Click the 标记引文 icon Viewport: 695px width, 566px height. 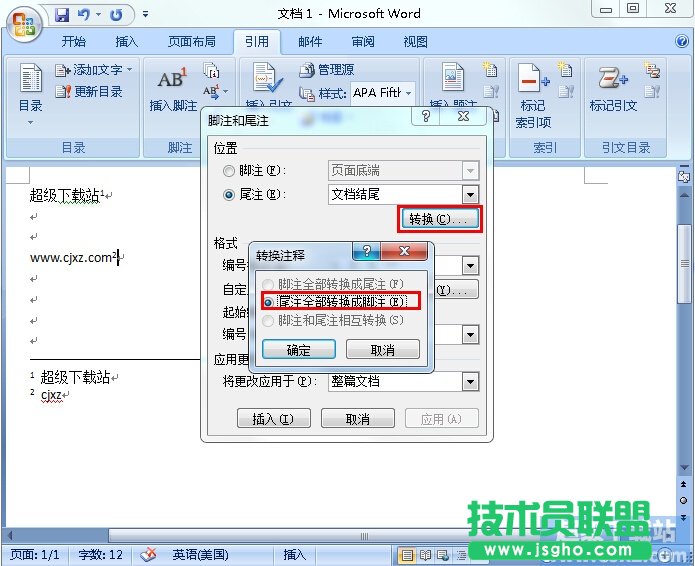point(612,80)
